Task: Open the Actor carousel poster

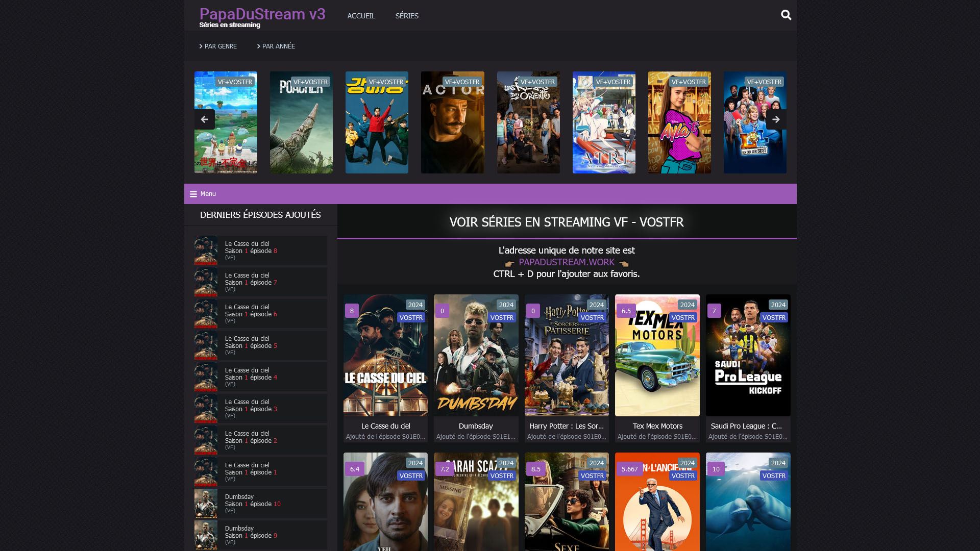Action: point(453,122)
